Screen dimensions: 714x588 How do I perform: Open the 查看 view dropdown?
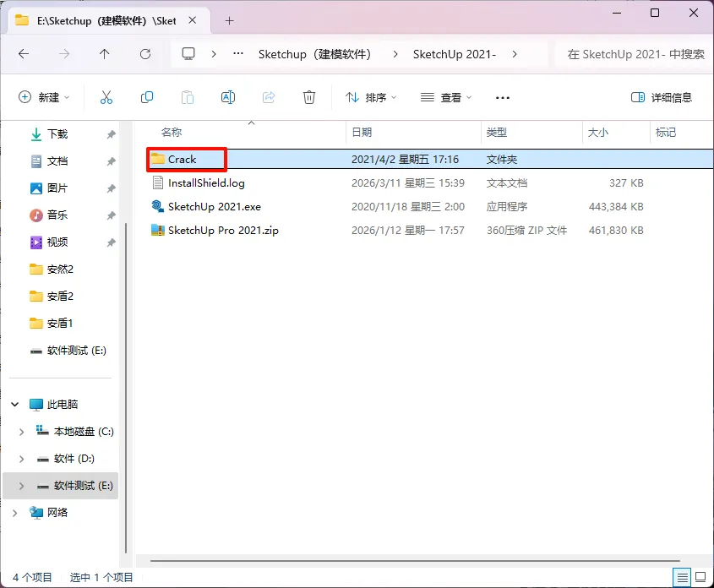(446, 97)
